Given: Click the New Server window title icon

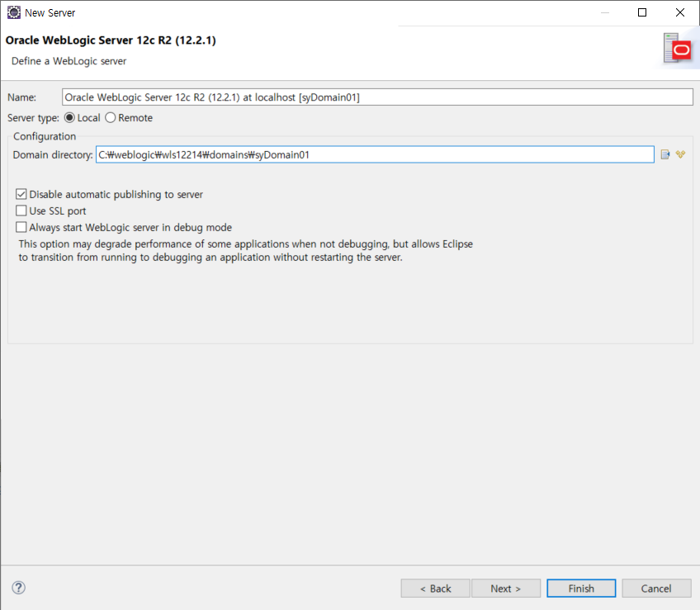Looking at the screenshot, I should coord(14,12).
